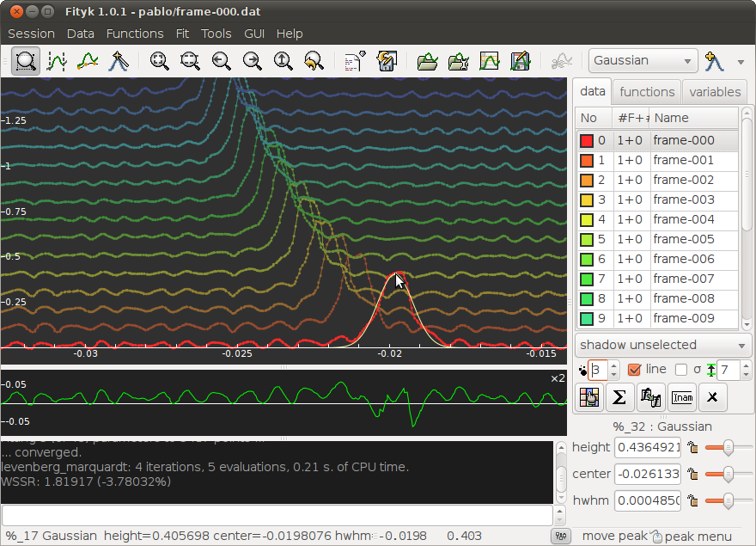Open the Data menu
The image size is (756, 546).
81,34
